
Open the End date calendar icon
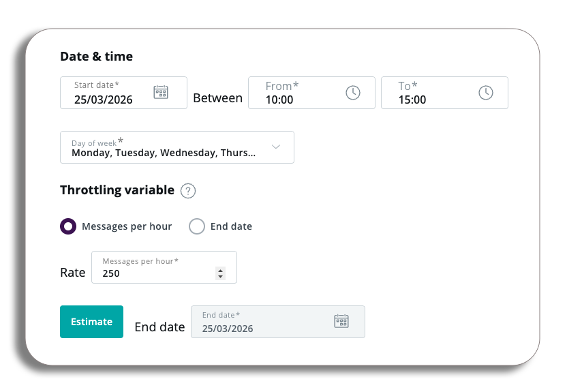click(341, 321)
